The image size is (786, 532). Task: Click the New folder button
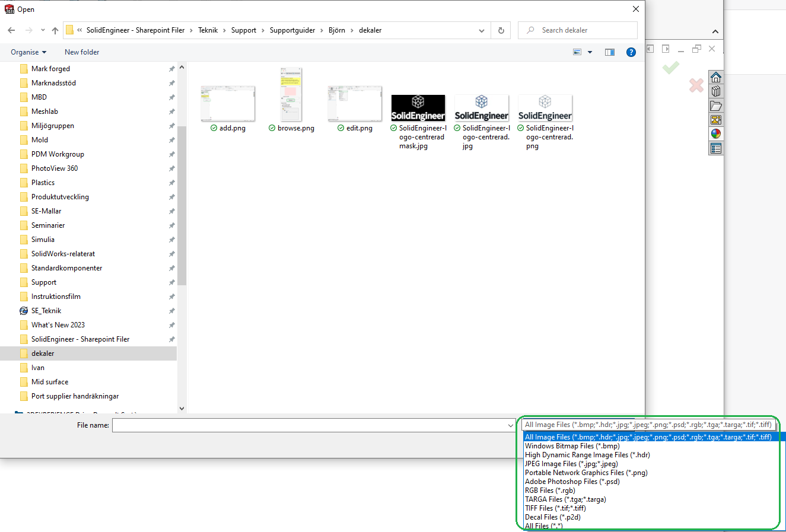82,52
